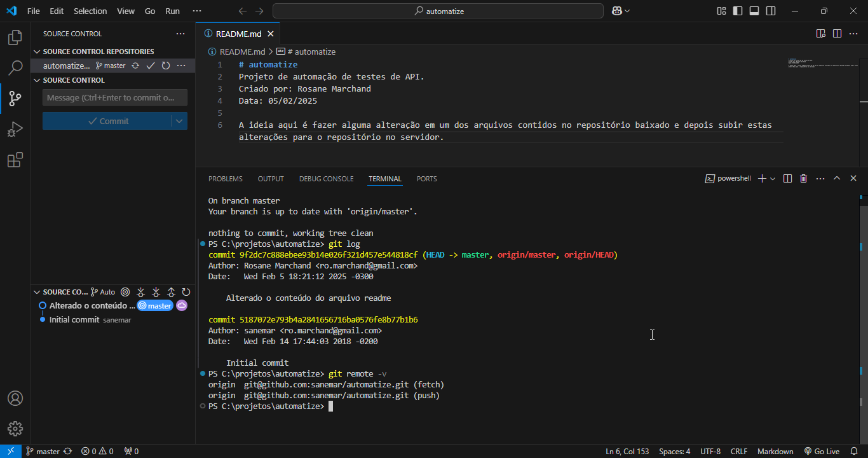The height and width of the screenshot is (458, 868).
Task: Open the Run menu
Action: (172, 11)
